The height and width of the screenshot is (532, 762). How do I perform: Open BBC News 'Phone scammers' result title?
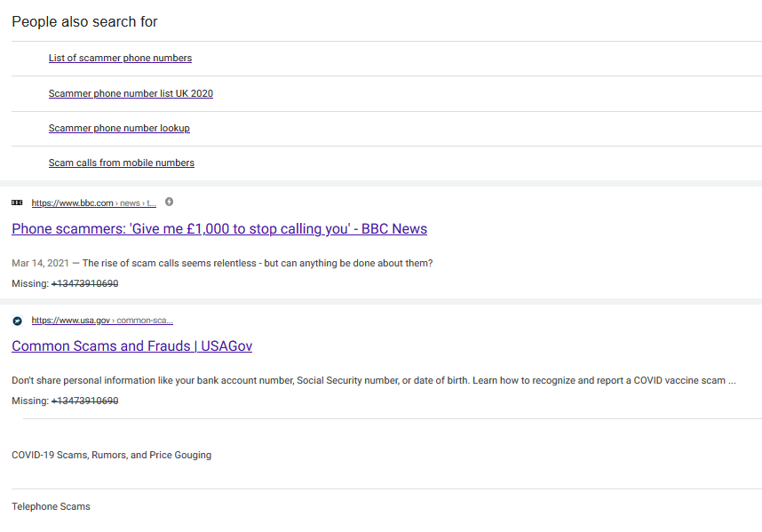219,229
